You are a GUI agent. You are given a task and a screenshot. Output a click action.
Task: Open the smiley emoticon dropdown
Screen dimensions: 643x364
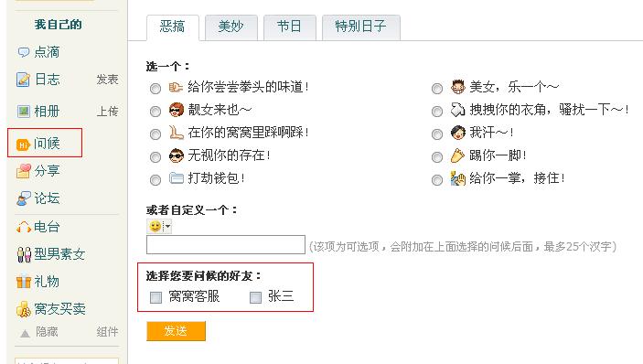pyautogui.click(x=159, y=226)
